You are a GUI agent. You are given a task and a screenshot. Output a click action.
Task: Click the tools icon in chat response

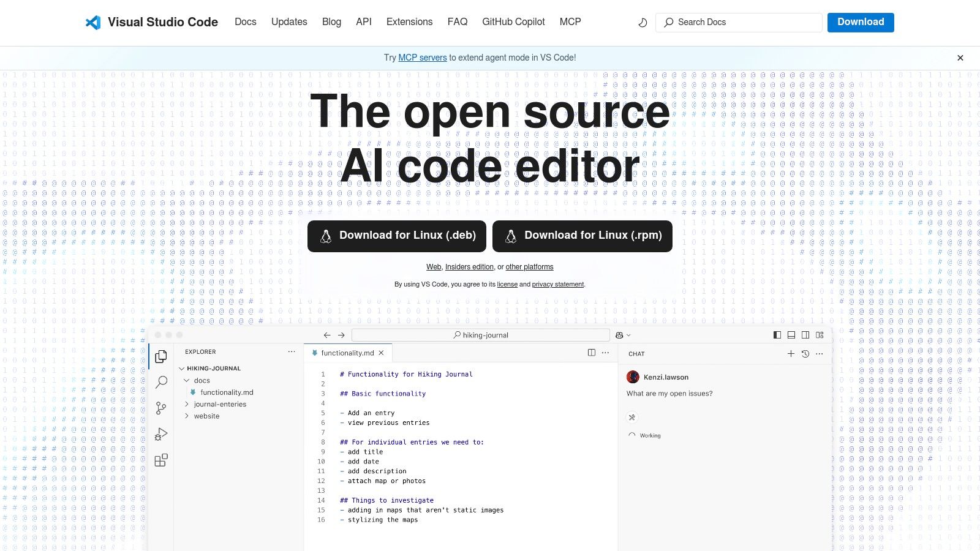click(632, 417)
